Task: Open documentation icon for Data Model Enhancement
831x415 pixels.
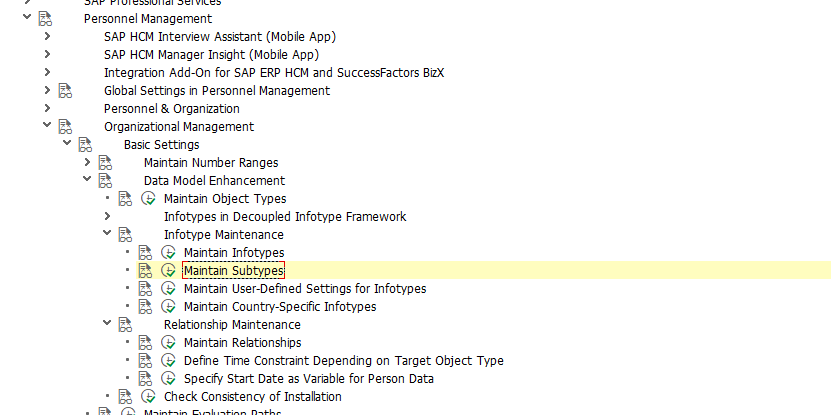Action: (x=105, y=181)
